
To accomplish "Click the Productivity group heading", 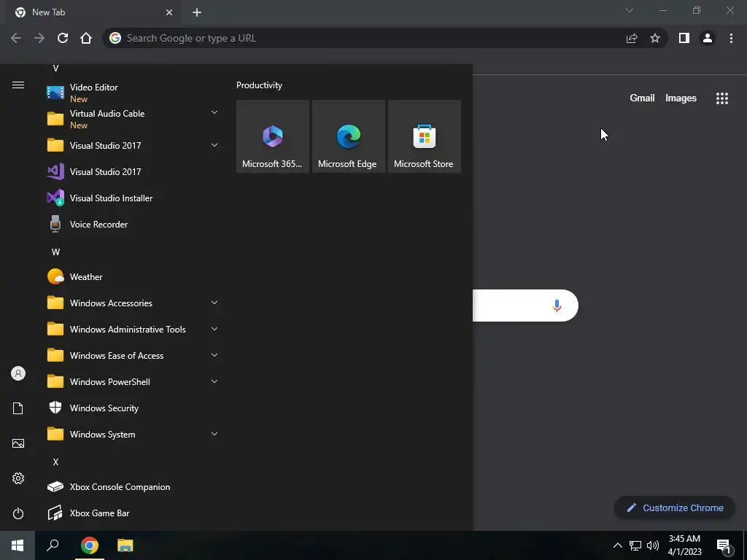I will 259,85.
